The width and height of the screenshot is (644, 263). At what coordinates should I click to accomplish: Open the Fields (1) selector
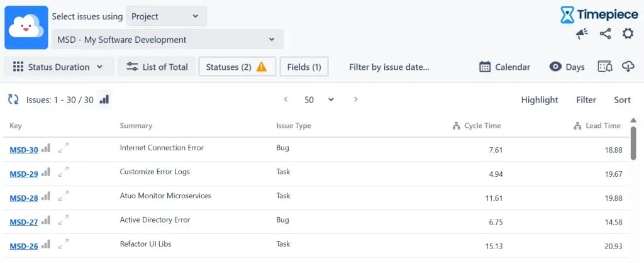pyautogui.click(x=304, y=67)
